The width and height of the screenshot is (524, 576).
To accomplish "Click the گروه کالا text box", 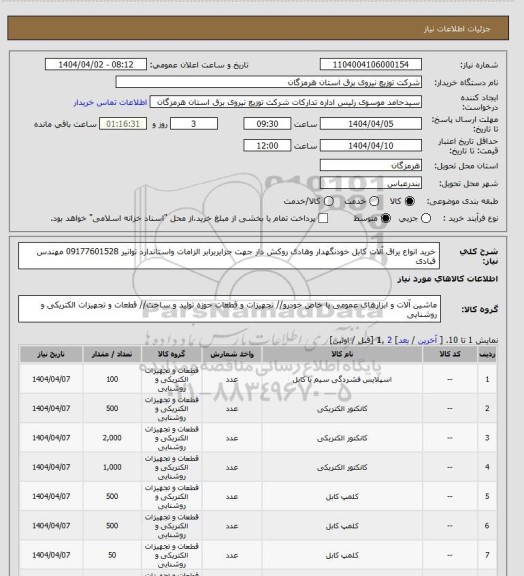I will tap(230, 309).
